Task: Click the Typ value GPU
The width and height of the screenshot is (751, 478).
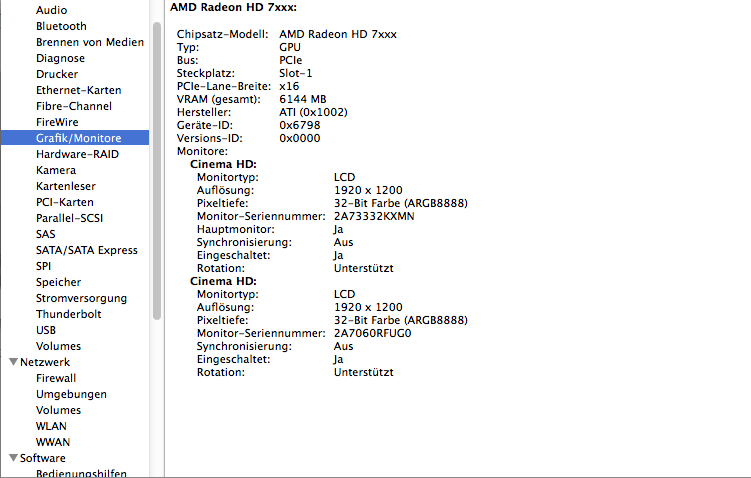Action: [290, 47]
